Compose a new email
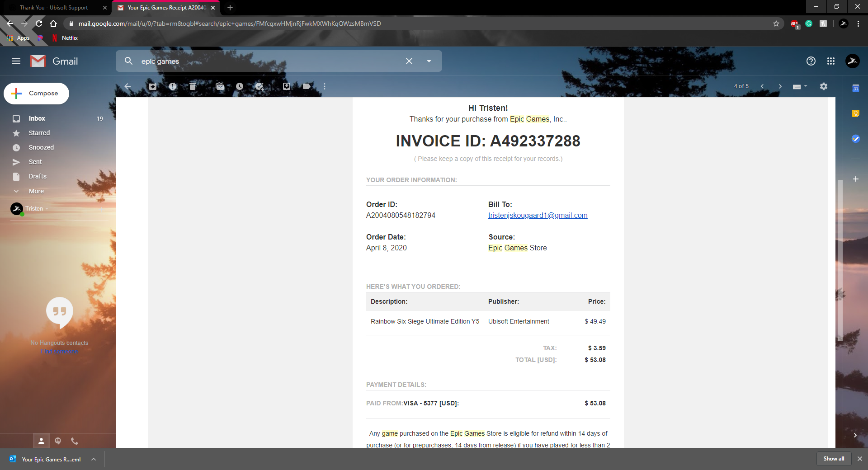This screenshot has height=470, width=868. (37, 94)
